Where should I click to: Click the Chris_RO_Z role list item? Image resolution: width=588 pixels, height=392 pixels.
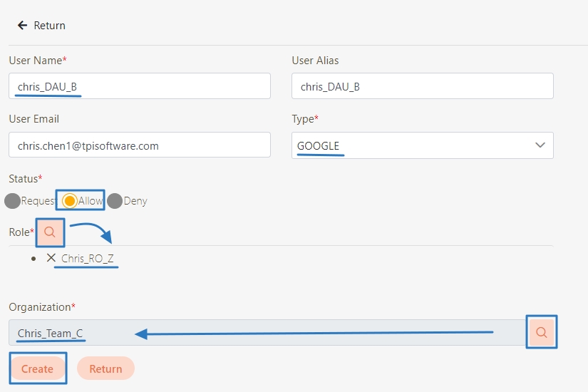pyautogui.click(x=87, y=258)
